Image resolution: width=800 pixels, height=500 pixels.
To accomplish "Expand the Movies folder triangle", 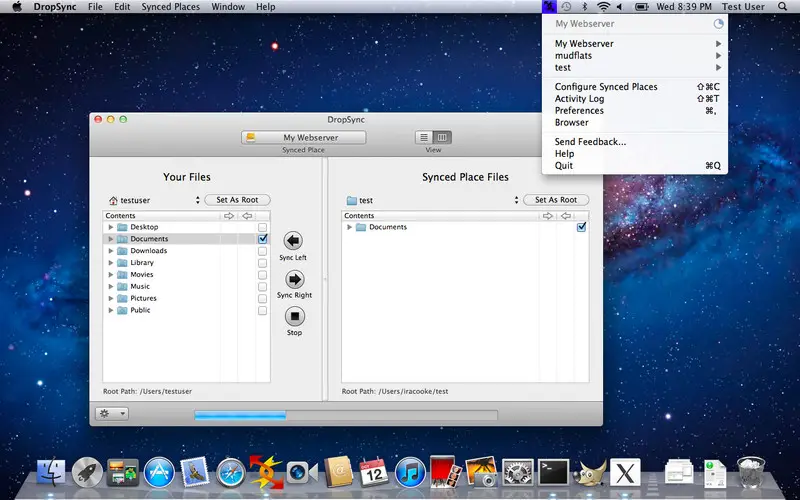I will 111,274.
